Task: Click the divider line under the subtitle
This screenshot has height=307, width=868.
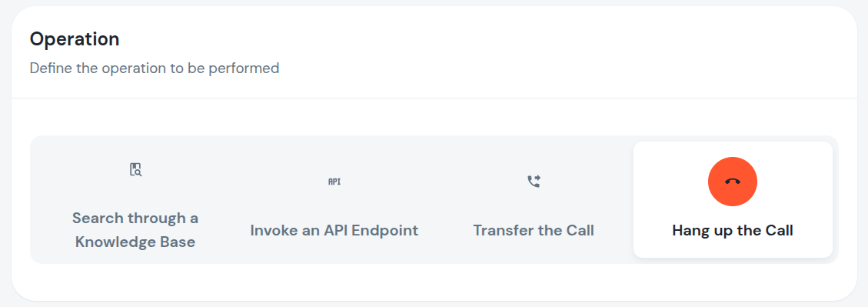Action: click(x=434, y=98)
